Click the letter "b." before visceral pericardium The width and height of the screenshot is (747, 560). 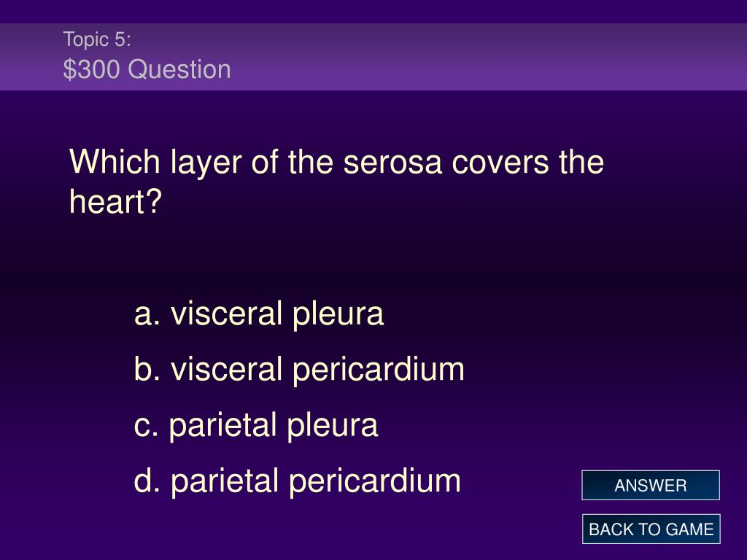click(147, 369)
